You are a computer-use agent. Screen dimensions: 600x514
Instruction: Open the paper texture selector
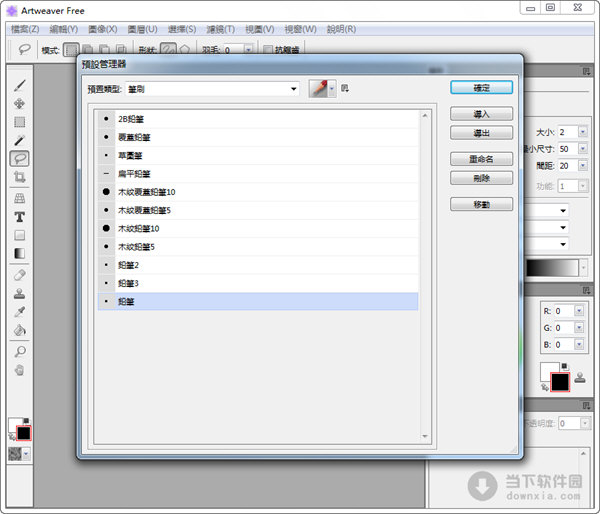(x=19, y=454)
